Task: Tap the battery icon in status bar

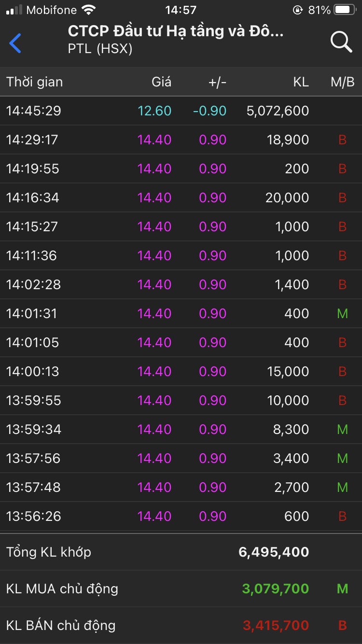Action: point(345,10)
